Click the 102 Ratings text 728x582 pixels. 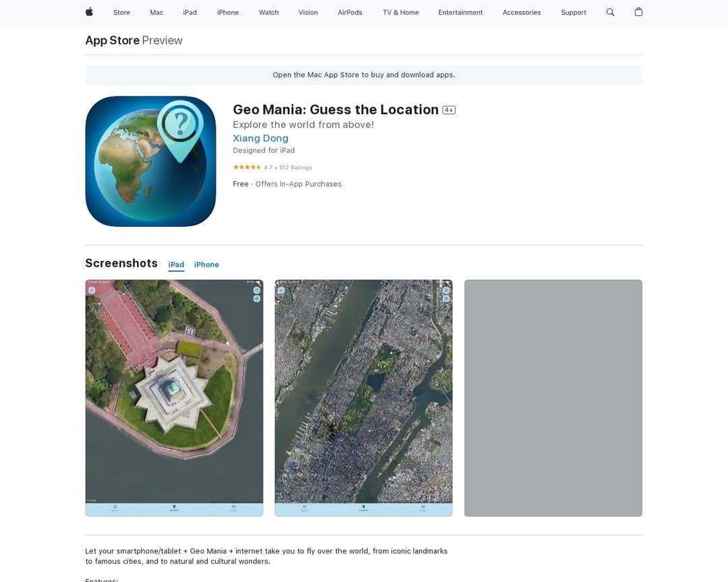[297, 167]
